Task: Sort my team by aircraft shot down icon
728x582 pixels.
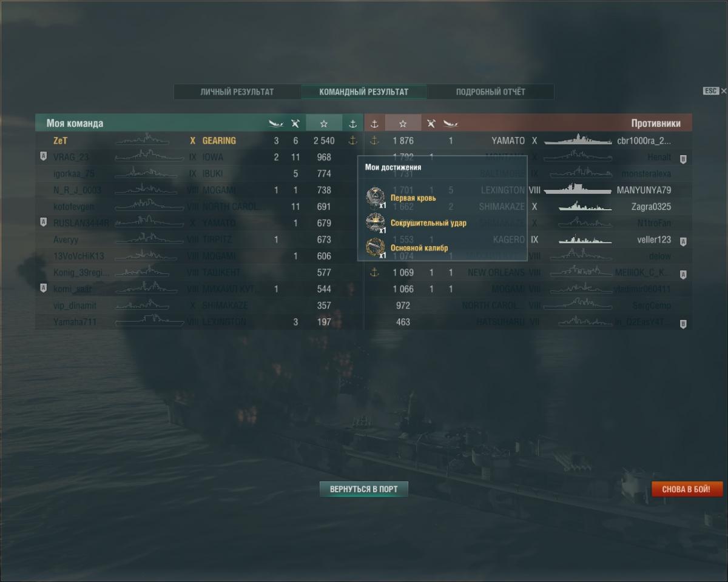Action: [x=295, y=124]
